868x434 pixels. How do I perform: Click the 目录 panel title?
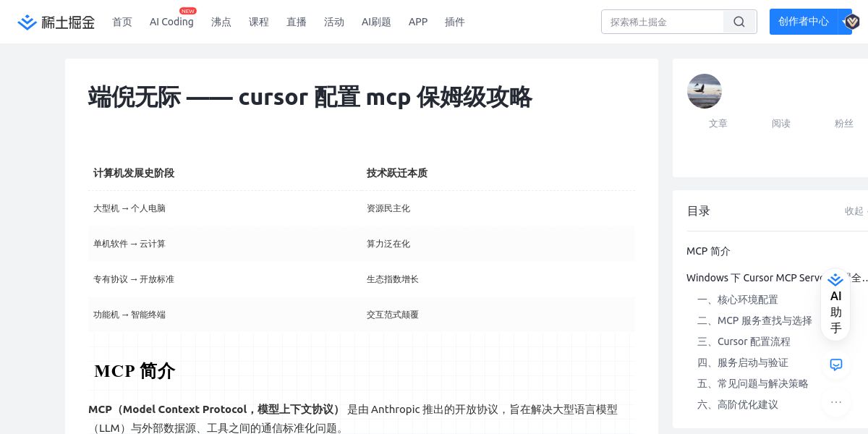699,211
